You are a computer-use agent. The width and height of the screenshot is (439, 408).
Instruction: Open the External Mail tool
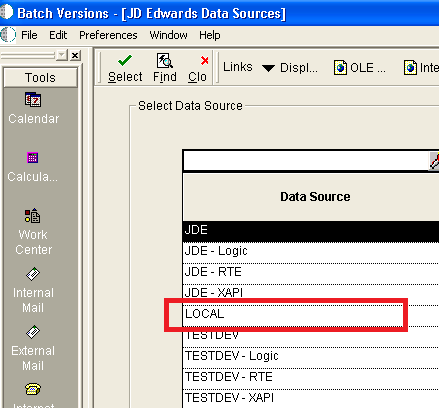33,348
